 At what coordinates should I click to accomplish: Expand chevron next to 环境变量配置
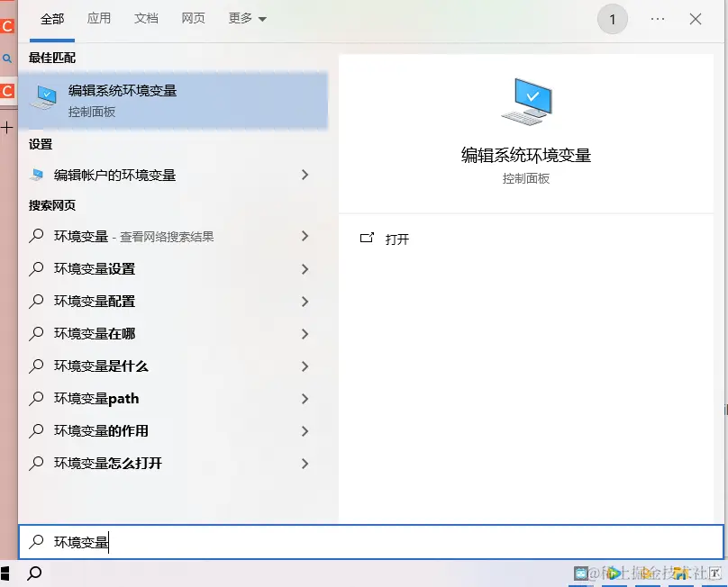(x=305, y=302)
